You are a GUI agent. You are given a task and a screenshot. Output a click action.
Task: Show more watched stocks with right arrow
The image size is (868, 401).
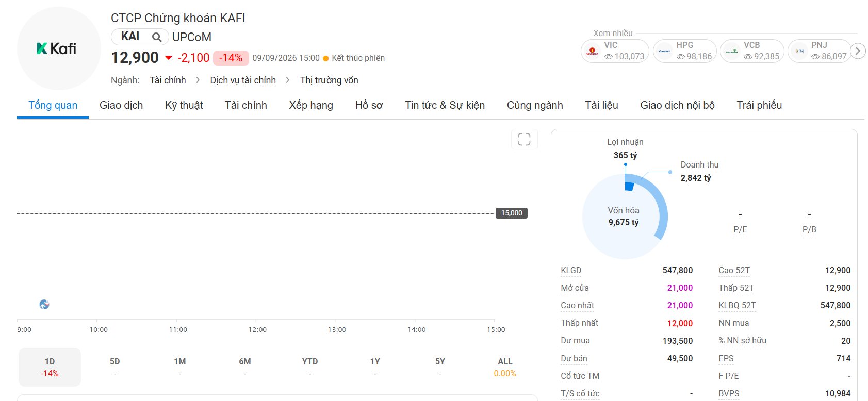(x=858, y=51)
